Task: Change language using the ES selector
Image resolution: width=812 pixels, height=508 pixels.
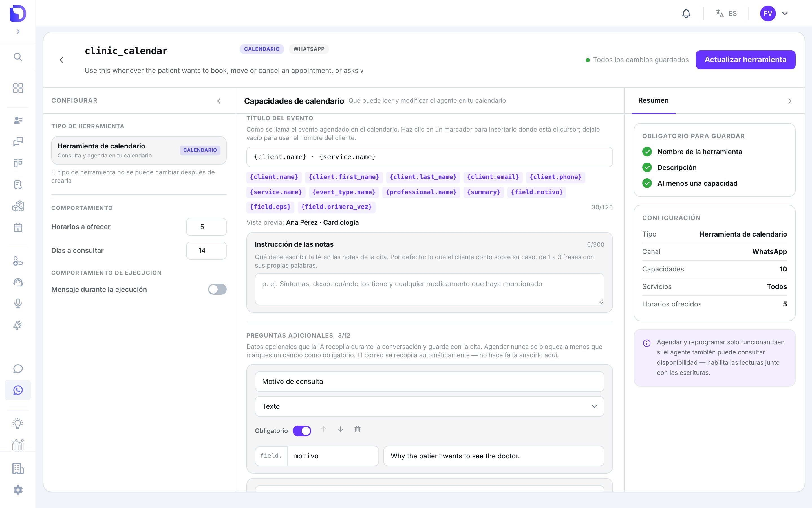Action: 727,14
